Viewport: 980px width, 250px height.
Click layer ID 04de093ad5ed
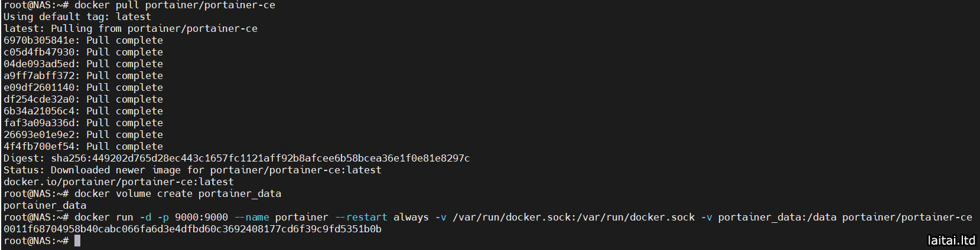[39, 64]
